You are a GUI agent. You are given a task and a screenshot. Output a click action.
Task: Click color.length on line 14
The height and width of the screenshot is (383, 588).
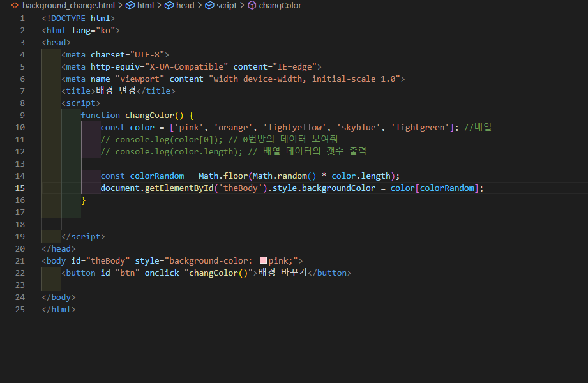point(361,176)
